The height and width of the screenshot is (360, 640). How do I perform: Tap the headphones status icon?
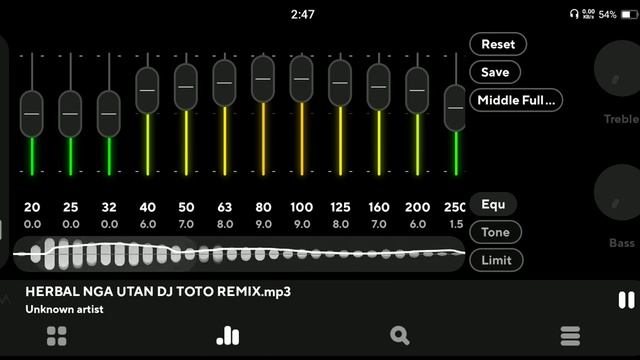point(574,15)
